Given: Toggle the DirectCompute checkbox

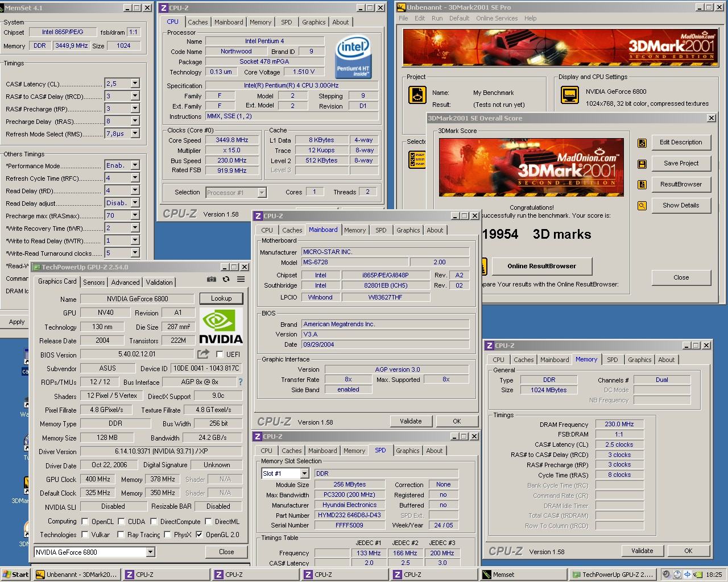Looking at the screenshot, I should 154,522.
